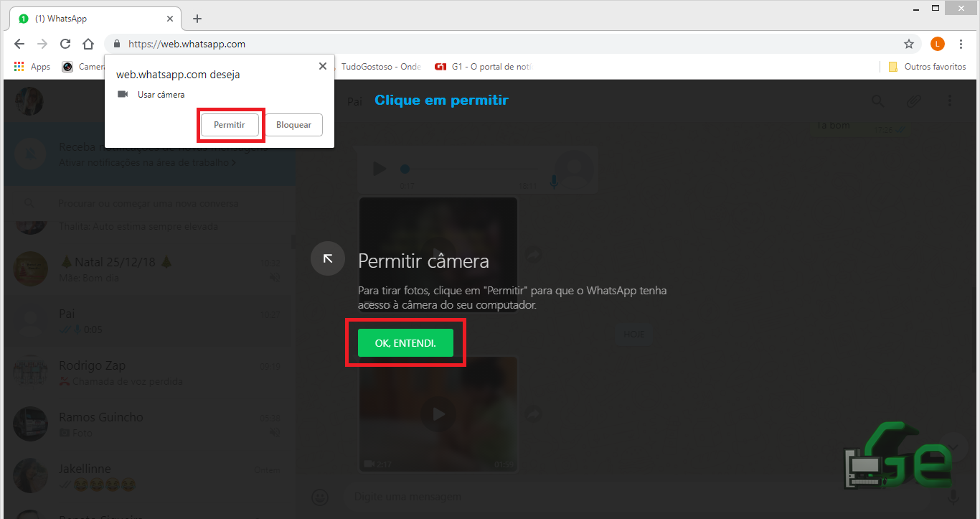Open the emoji picker
Viewport: 980px width, 519px height.
[320, 497]
